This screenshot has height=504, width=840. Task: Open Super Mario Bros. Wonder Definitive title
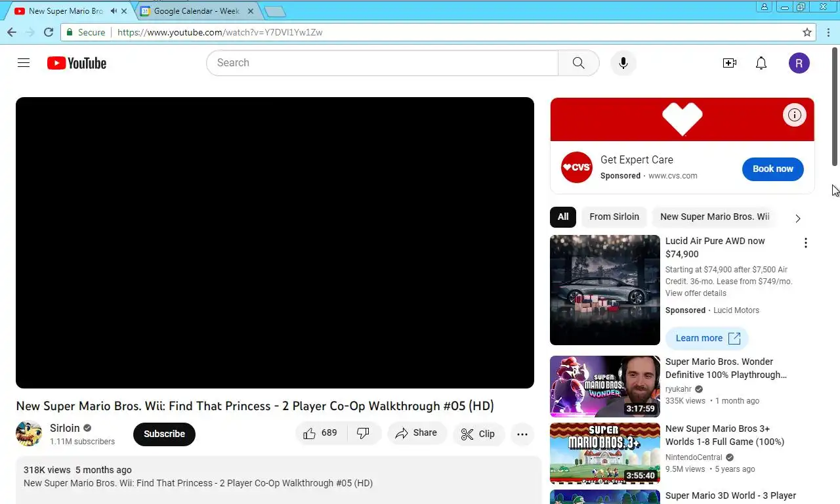coord(726,368)
